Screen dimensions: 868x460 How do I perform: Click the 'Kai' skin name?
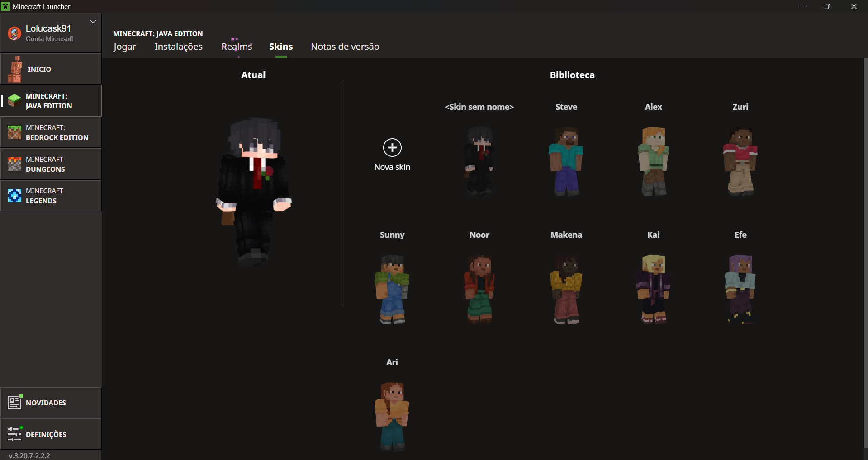click(654, 235)
